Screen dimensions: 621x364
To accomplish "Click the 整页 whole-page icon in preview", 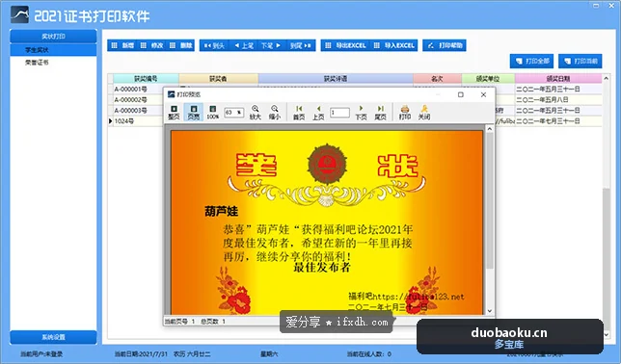I will coord(174,112).
